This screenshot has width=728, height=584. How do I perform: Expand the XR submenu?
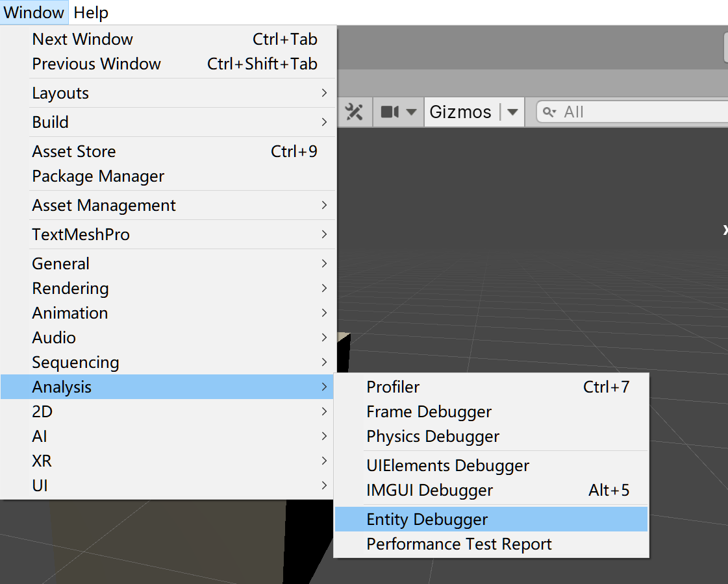[168, 461]
